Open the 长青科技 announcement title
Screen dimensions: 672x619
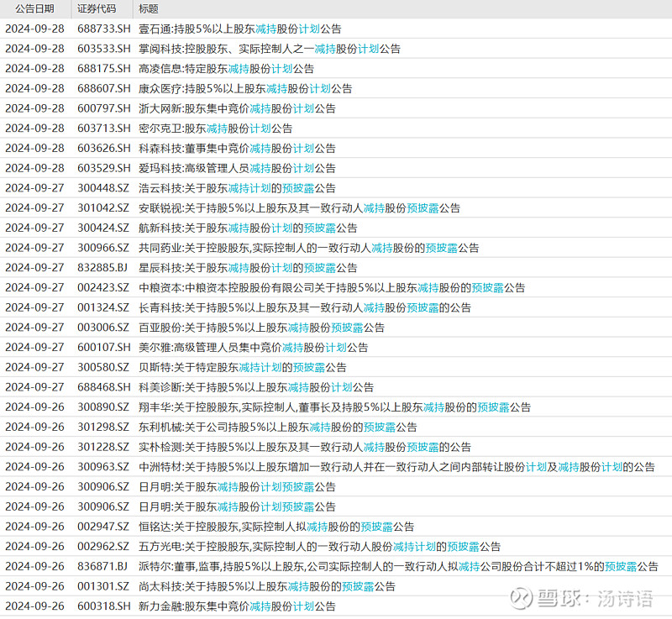(305, 307)
